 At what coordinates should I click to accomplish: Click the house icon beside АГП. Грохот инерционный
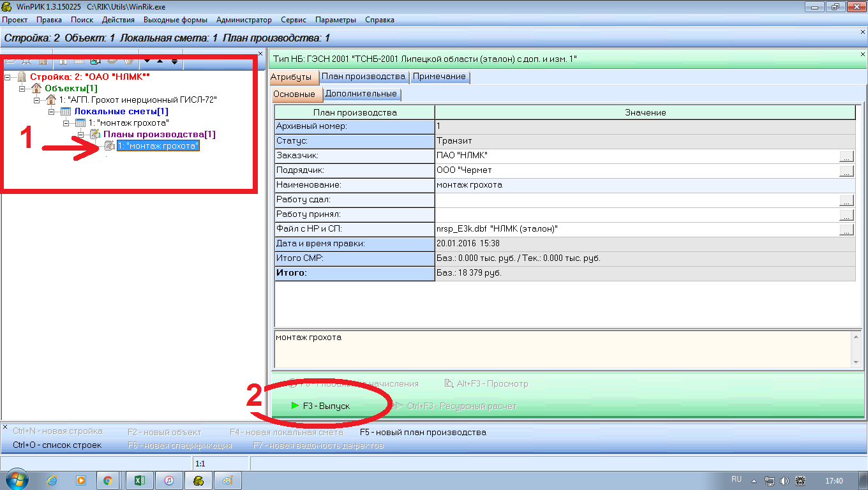51,100
